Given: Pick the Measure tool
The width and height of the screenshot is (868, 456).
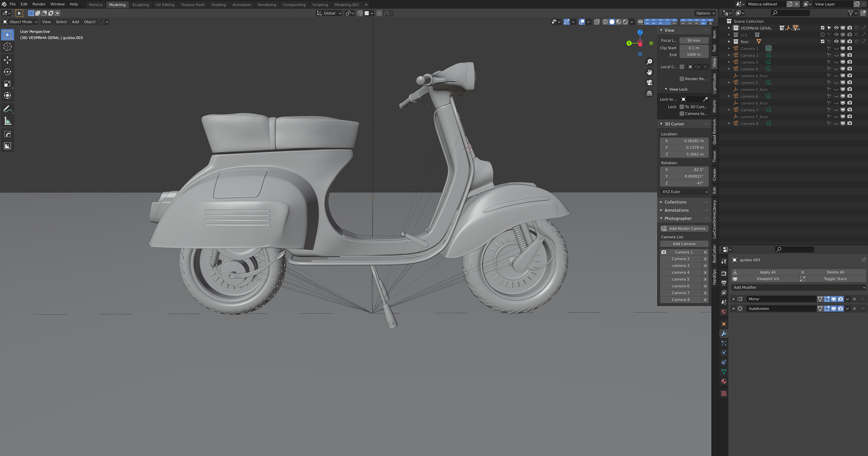Looking at the screenshot, I should [8, 121].
